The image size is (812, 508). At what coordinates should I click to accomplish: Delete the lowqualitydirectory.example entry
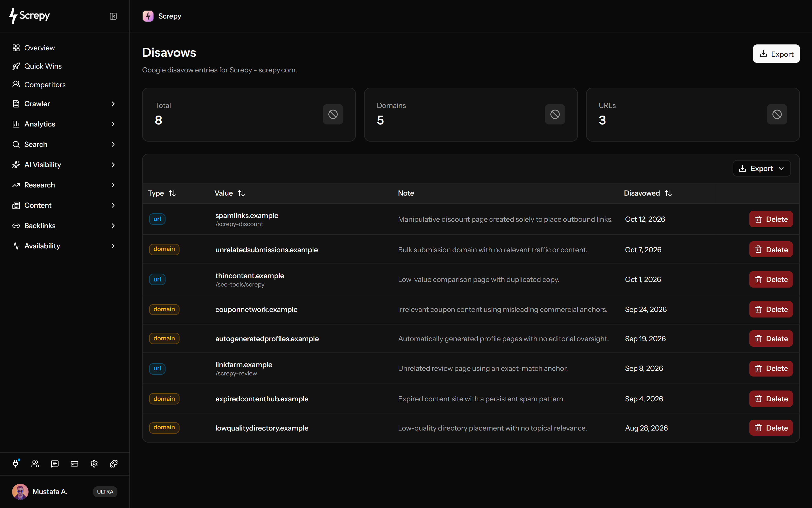(x=771, y=428)
